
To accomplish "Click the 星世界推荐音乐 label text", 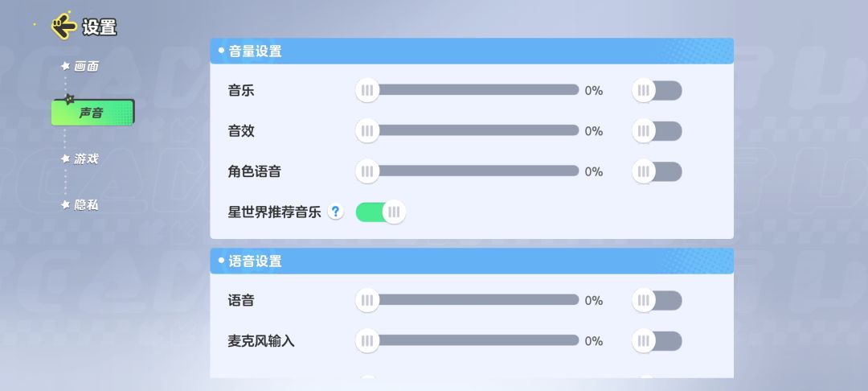I will tap(274, 212).
